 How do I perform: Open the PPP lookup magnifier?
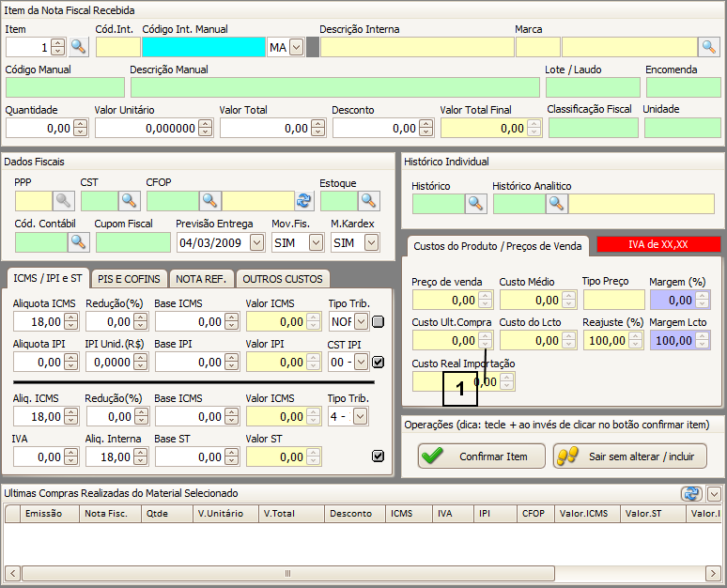coord(64,200)
